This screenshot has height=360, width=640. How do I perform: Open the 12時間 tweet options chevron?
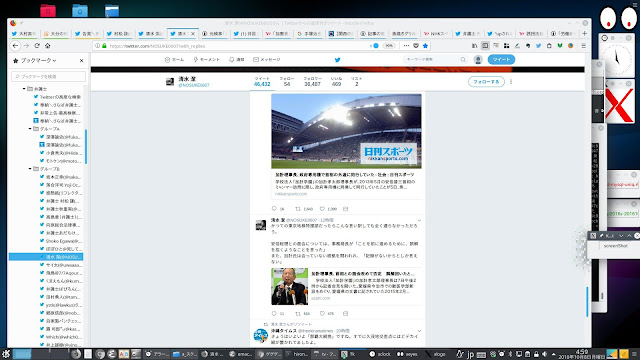(419, 220)
